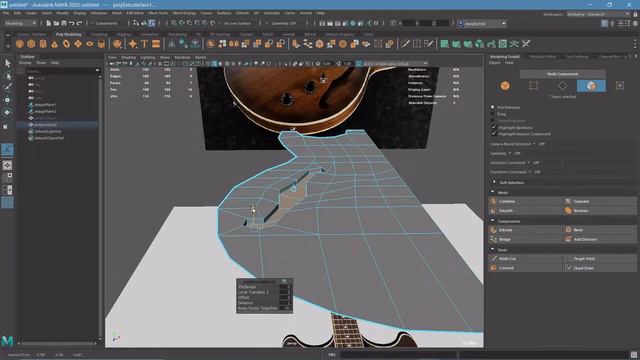Click the Mirror shelf icon
640x360 pixels.
[234, 44]
